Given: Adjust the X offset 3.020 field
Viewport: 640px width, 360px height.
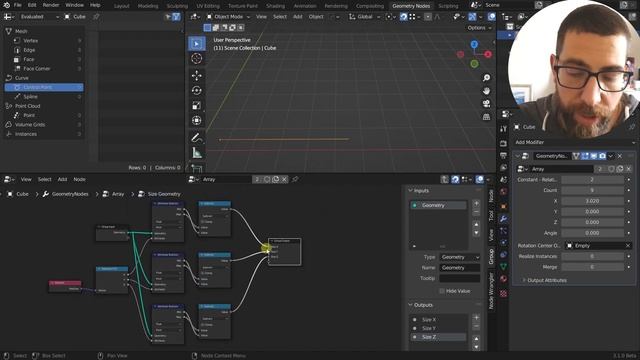Looking at the screenshot, I should coord(593,201).
